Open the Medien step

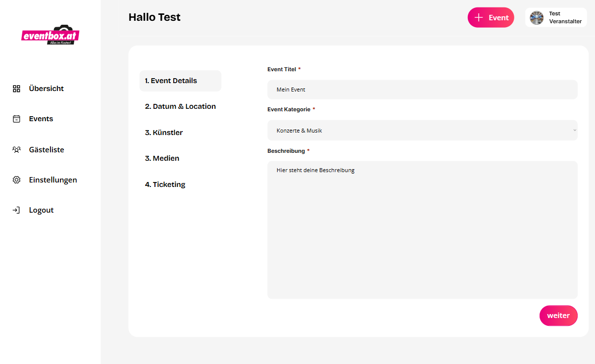click(x=162, y=158)
